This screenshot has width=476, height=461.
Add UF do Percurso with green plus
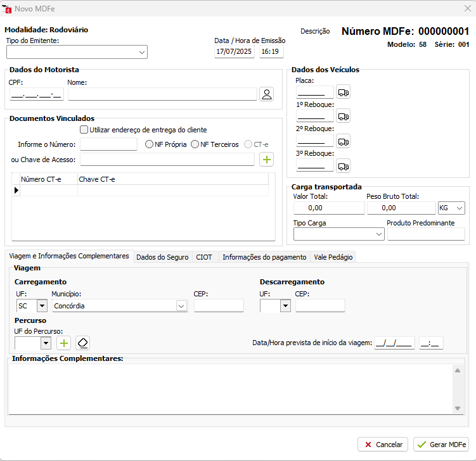pyautogui.click(x=63, y=343)
